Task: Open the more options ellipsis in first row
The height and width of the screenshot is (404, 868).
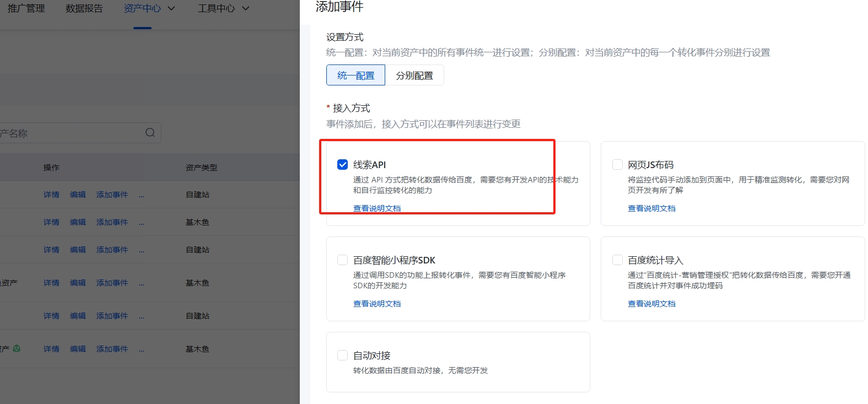Action: [142, 195]
